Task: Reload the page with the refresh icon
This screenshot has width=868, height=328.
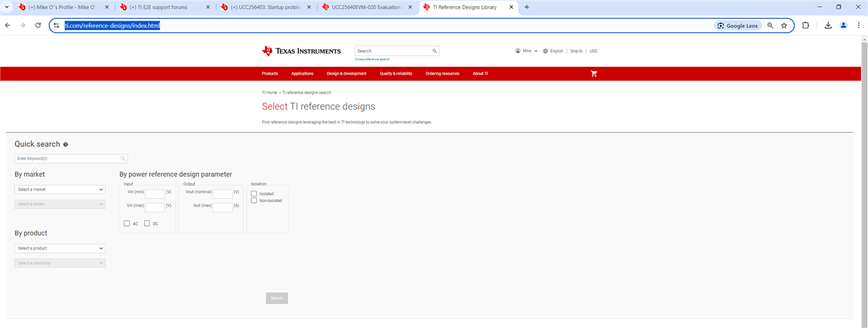Action: [x=38, y=25]
